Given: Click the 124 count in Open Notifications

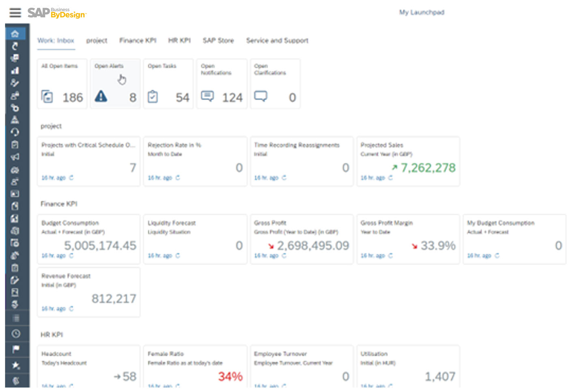Looking at the screenshot, I should coord(232,97).
